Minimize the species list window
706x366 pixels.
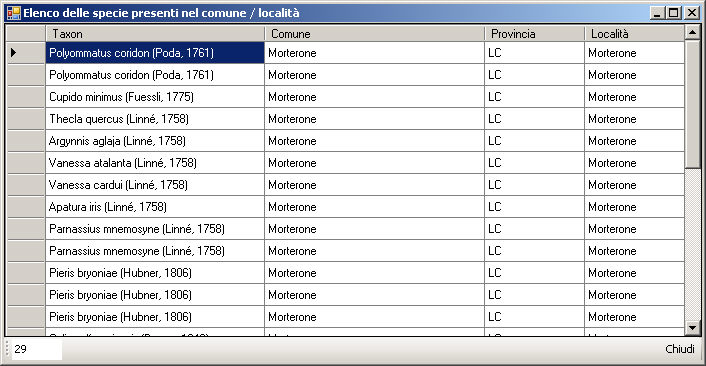click(x=657, y=13)
